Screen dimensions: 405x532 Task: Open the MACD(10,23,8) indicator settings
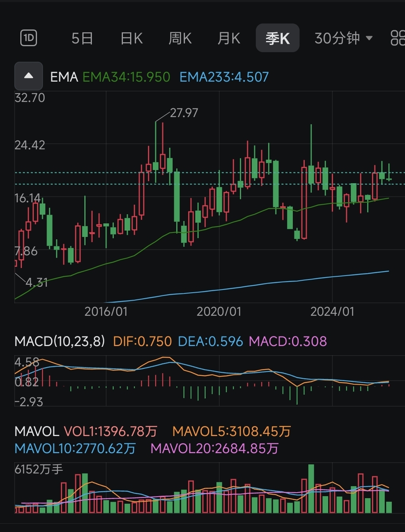click(60, 341)
